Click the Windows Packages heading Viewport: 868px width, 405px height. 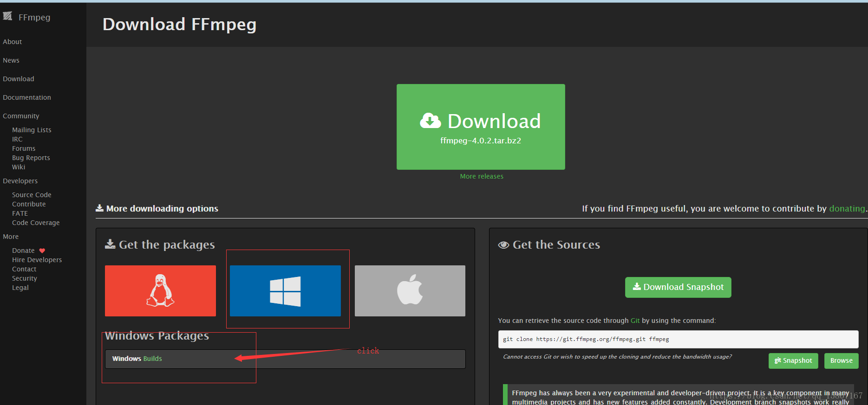[157, 335]
